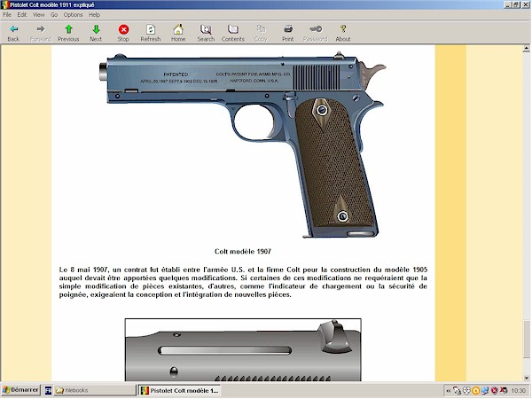The height and width of the screenshot is (399, 532).
Task: Click the quick launch icon beside Démarrer
Action: click(48, 390)
